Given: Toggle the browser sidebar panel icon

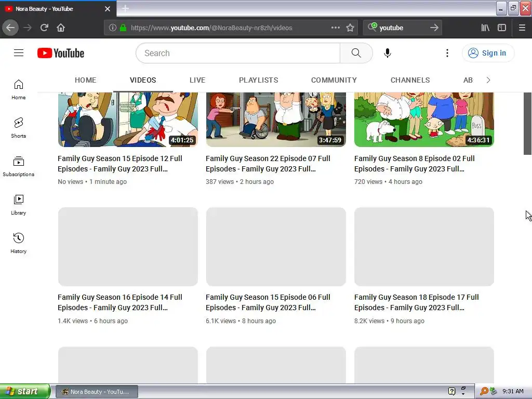Looking at the screenshot, I should (502, 28).
